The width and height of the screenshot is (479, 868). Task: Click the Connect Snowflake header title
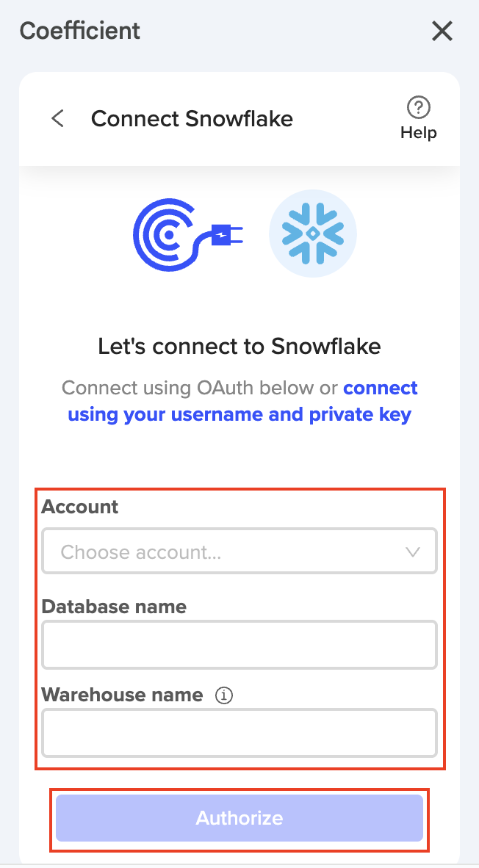pyautogui.click(x=192, y=119)
